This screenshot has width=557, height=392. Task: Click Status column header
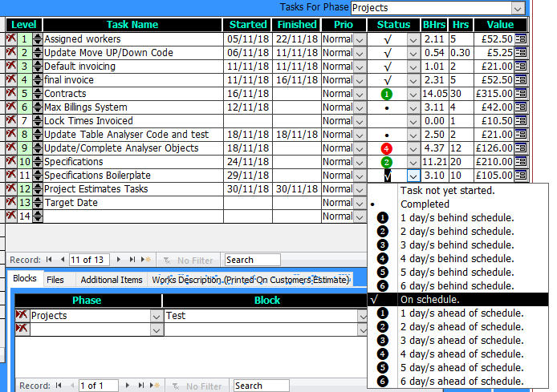pos(393,25)
